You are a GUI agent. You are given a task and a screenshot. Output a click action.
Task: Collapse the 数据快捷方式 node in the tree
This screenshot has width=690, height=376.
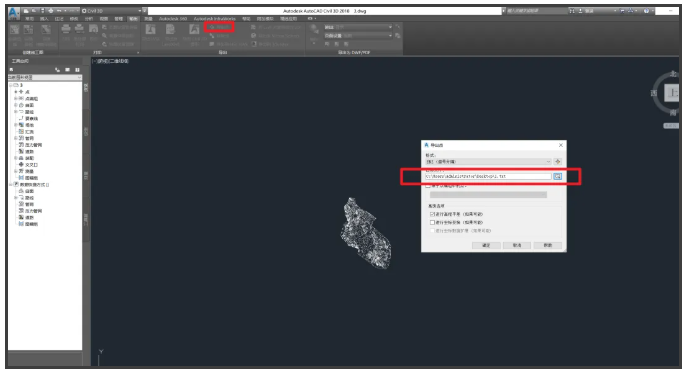(11, 184)
